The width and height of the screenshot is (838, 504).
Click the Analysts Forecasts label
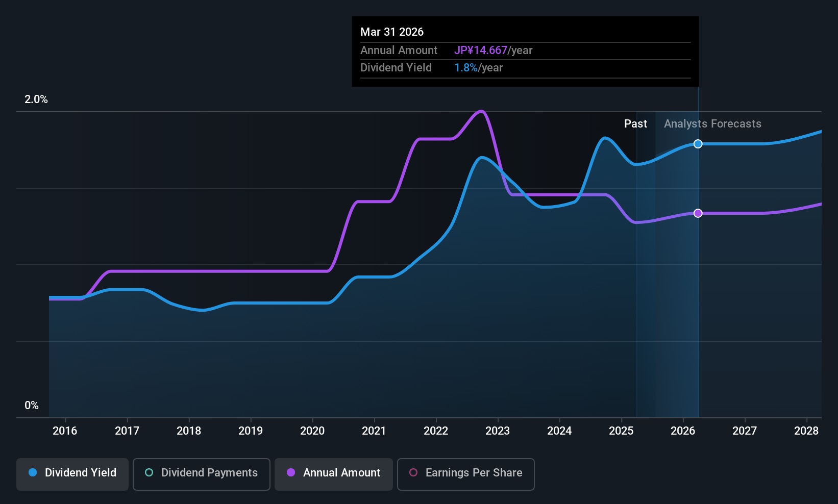(x=712, y=124)
